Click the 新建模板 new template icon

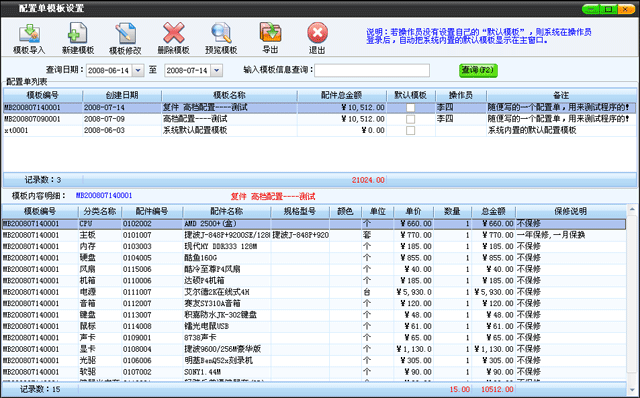tap(78, 38)
